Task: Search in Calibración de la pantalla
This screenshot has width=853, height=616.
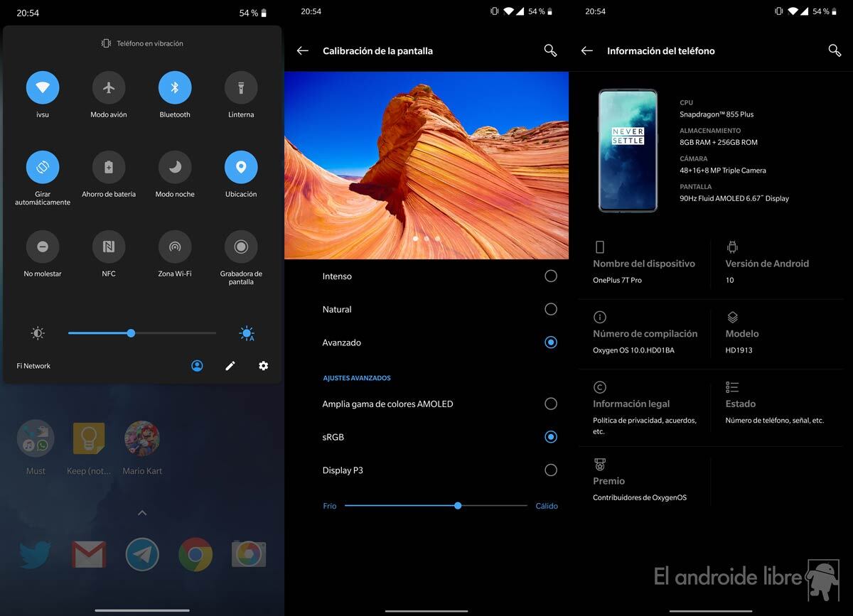Action: 550,50
